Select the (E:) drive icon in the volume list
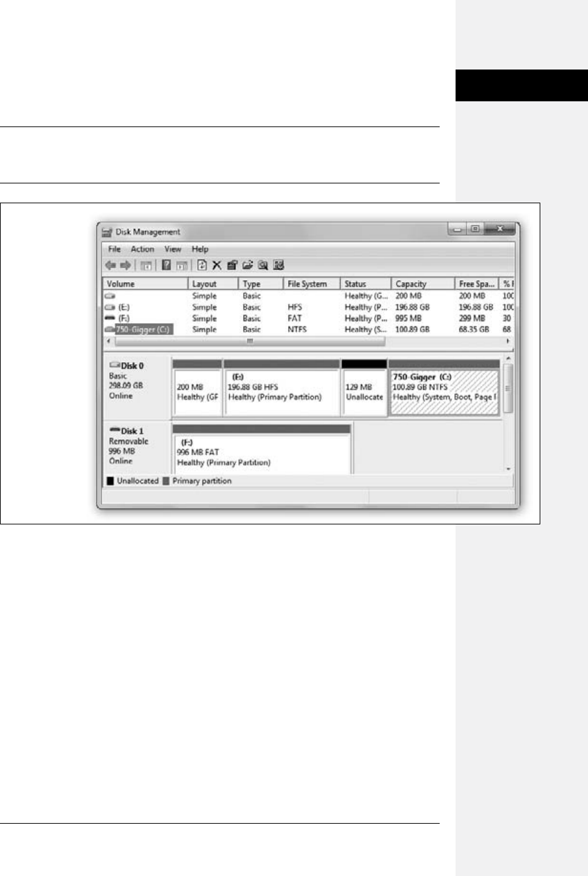This screenshot has width=588, height=876. (110, 308)
